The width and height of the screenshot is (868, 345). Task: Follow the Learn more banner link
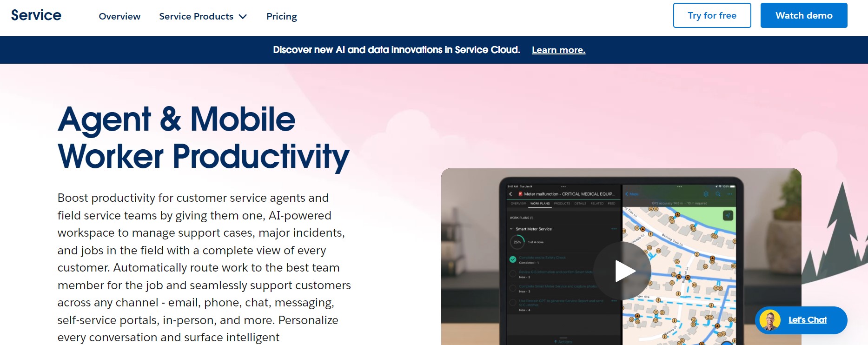(558, 50)
